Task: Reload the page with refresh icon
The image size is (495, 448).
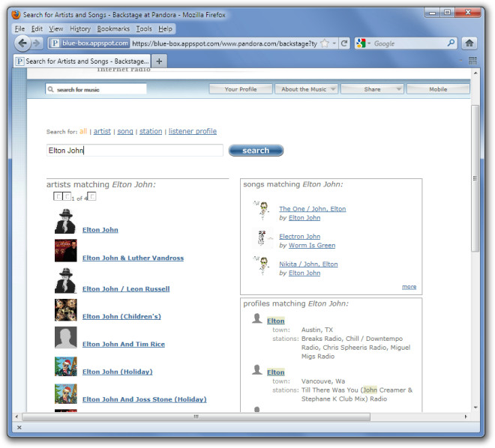Action: point(343,43)
